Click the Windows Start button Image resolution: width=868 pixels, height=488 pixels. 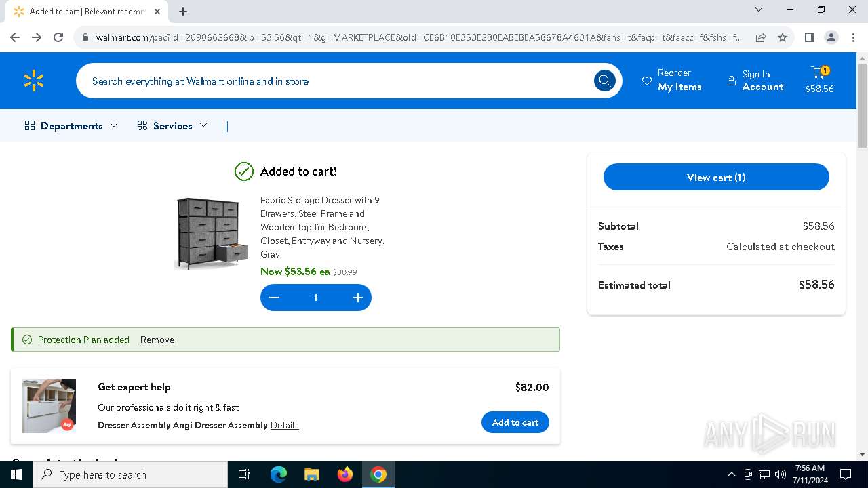click(x=16, y=474)
